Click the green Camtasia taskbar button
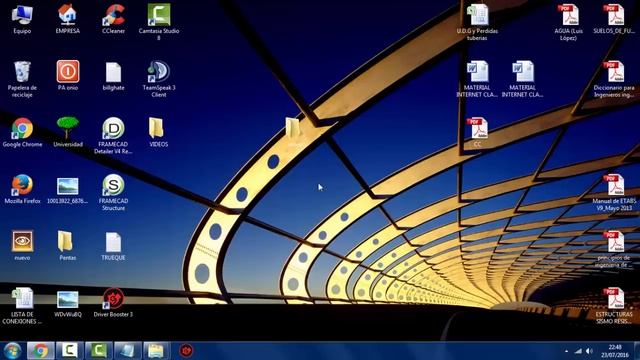 pos(98,351)
